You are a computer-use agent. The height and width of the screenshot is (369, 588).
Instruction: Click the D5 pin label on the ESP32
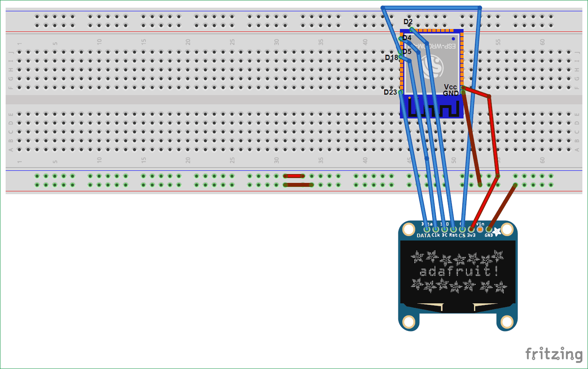pyautogui.click(x=407, y=52)
